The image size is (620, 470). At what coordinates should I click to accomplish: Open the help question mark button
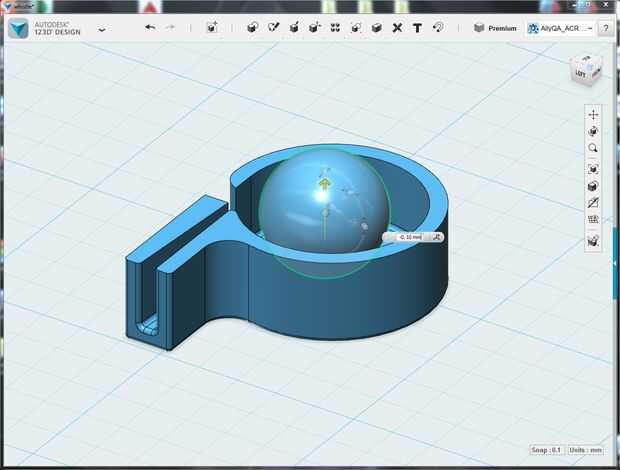606,28
